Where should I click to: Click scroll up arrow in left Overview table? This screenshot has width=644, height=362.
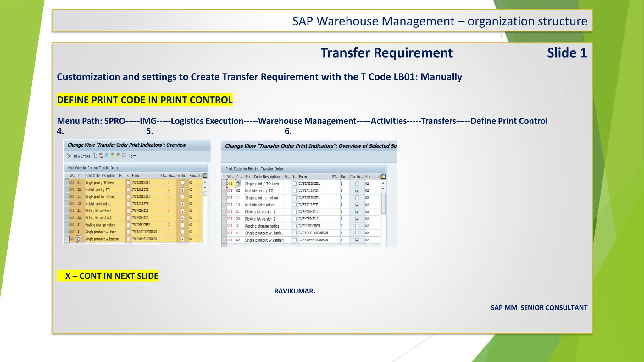pyautogui.click(x=205, y=182)
